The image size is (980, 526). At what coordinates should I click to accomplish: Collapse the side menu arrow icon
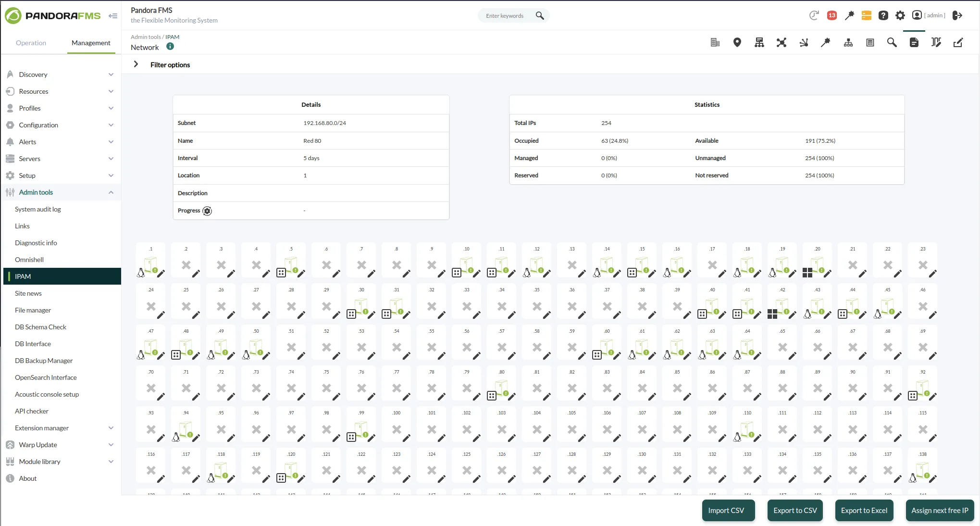(x=113, y=16)
